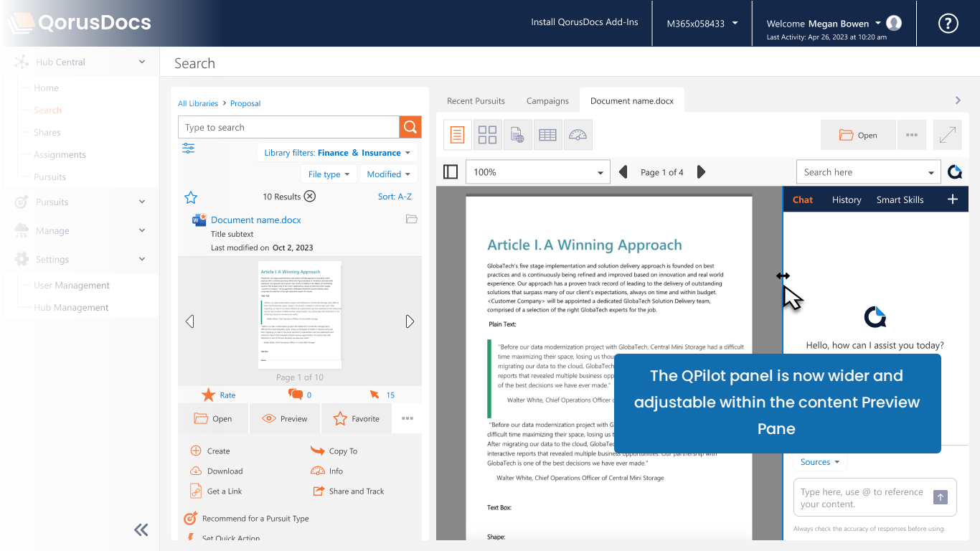Screen dimensions: 980x551
Task: Click the QPilot logo icon beside search
Action: tap(955, 172)
